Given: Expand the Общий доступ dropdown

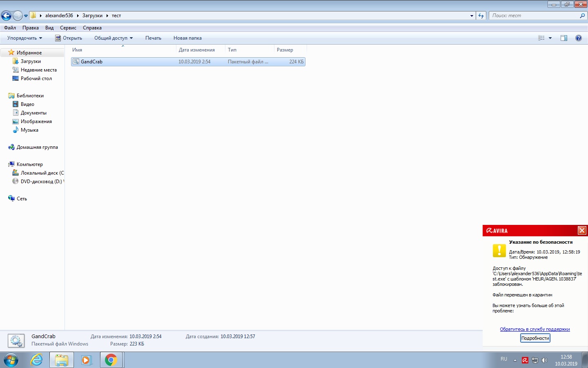Looking at the screenshot, I should coord(114,38).
